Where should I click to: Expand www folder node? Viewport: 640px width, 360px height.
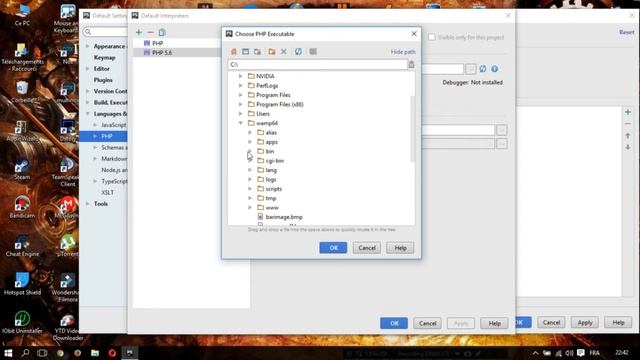tap(250, 207)
